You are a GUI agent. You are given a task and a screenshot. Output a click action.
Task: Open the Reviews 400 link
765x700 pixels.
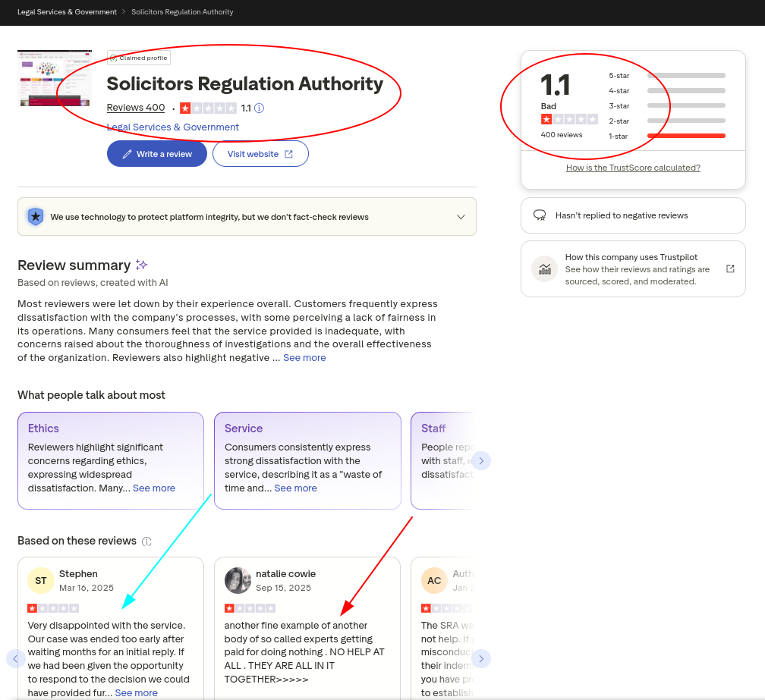[x=135, y=108]
